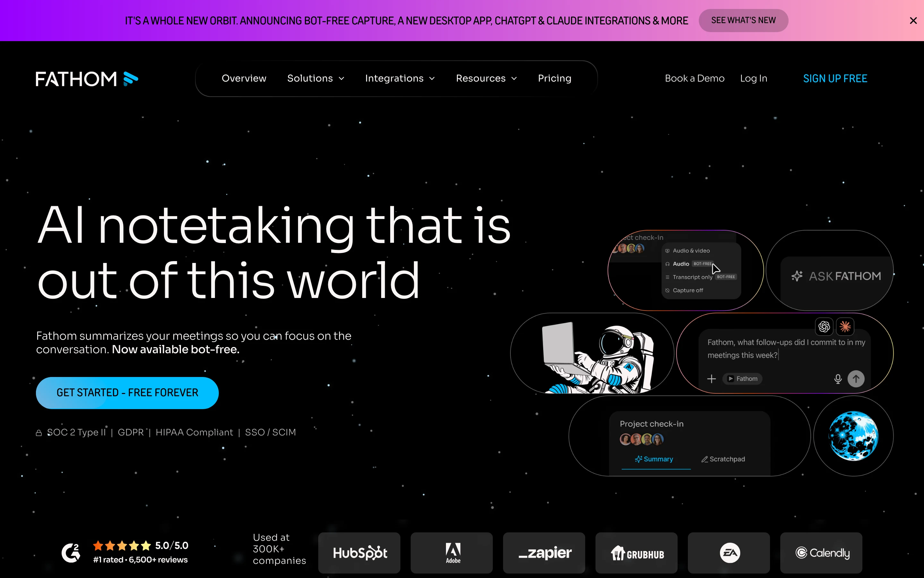Viewport: 924px width, 578px height.
Task: Click the Adobe logo tile
Action: (452, 553)
